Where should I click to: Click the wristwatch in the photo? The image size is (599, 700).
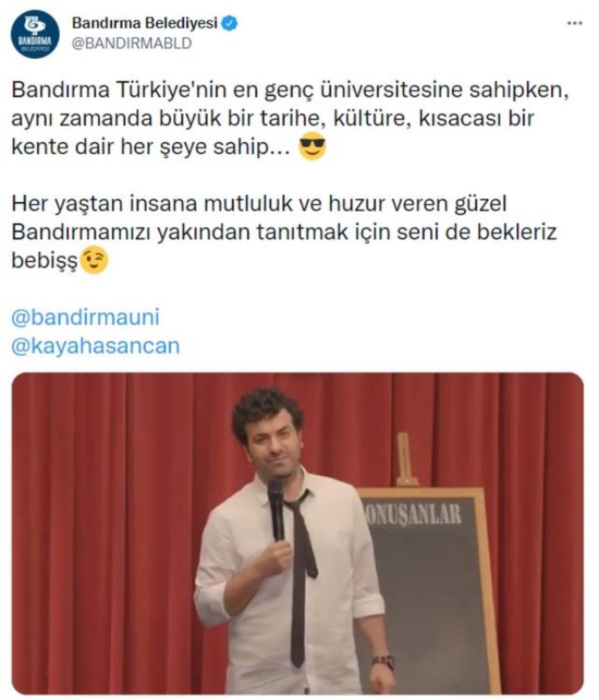pyautogui.click(x=383, y=661)
